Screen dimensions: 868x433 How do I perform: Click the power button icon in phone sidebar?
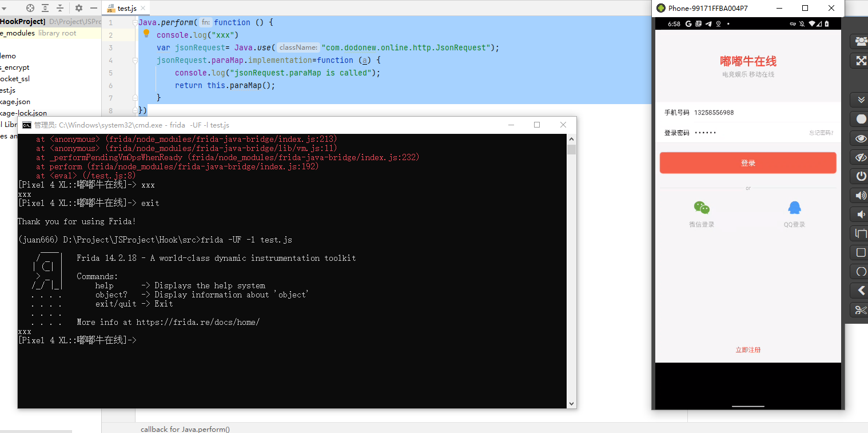861,176
